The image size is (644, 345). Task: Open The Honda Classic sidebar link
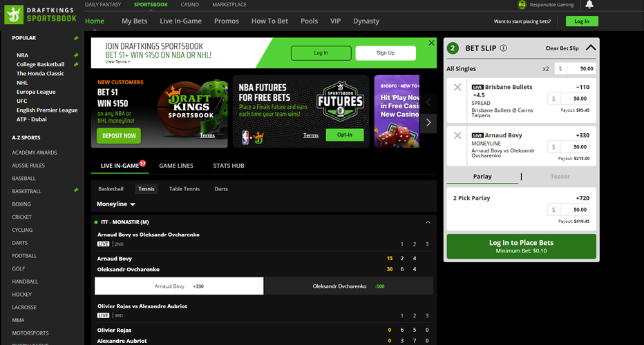(x=40, y=73)
